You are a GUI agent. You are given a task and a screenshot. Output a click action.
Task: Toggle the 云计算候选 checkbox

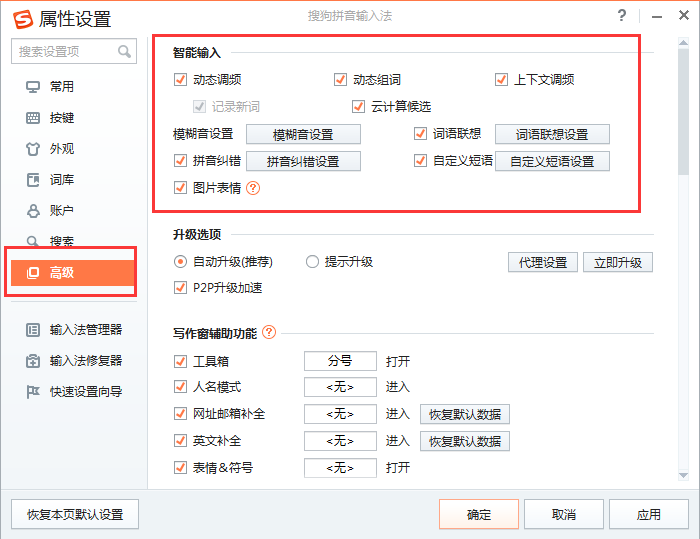click(358, 106)
